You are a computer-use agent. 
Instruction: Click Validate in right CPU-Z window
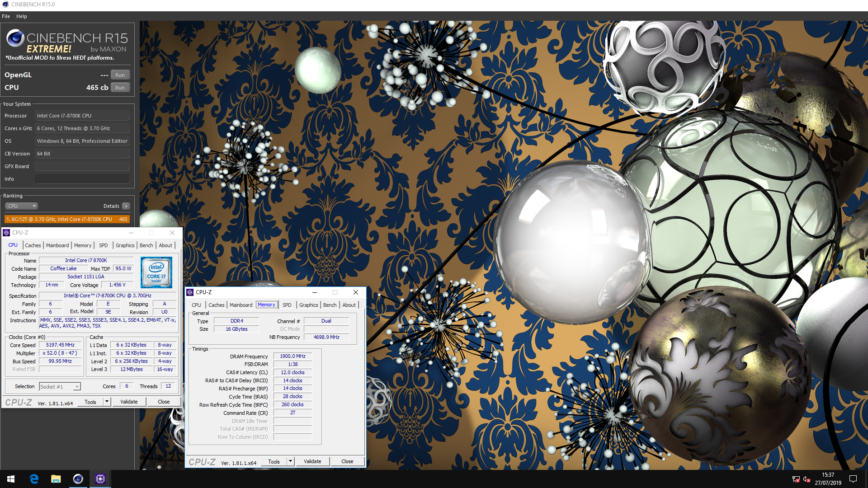(x=312, y=462)
